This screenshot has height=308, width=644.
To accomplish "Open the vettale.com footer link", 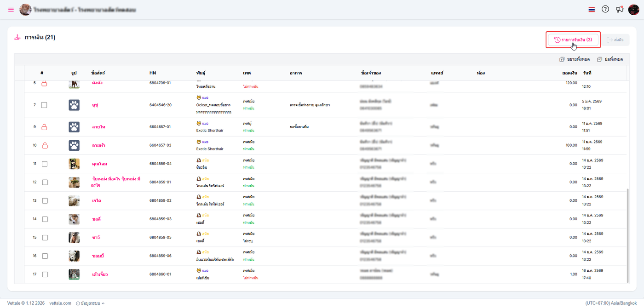I will click(60, 303).
